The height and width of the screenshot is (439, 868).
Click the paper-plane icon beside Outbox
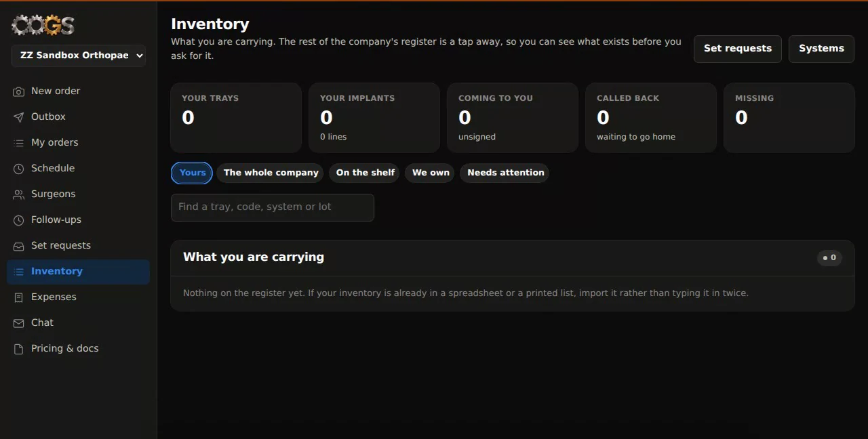[19, 117]
